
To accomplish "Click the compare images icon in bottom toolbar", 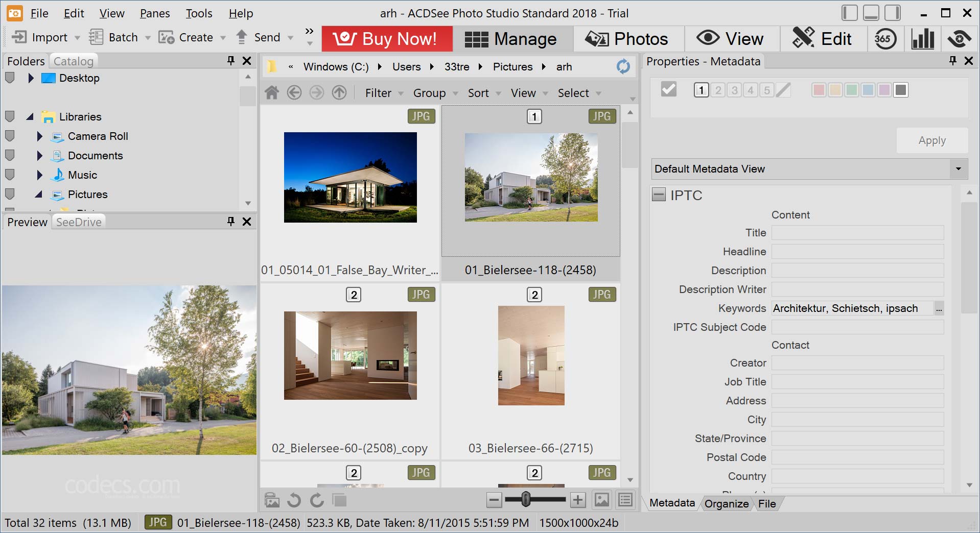I will [x=339, y=500].
